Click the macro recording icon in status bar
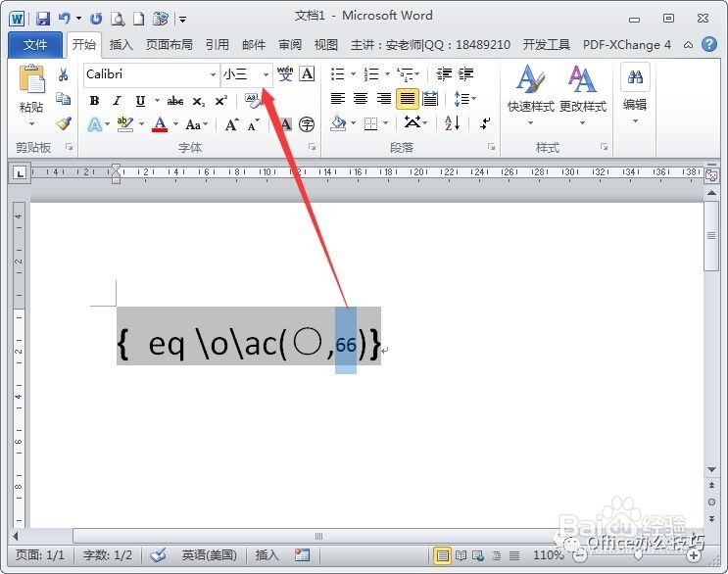The height and width of the screenshot is (574, 728). coord(302,555)
